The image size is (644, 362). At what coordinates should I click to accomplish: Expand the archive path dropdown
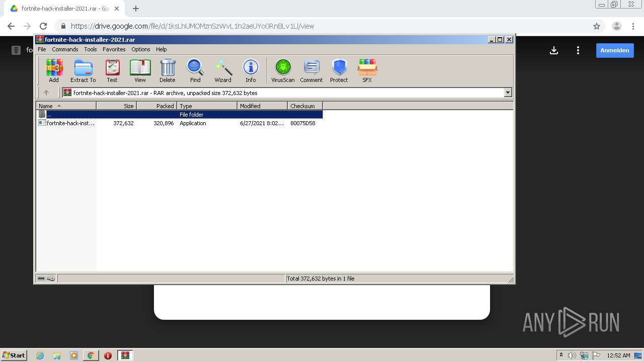click(x=508, y=93)
